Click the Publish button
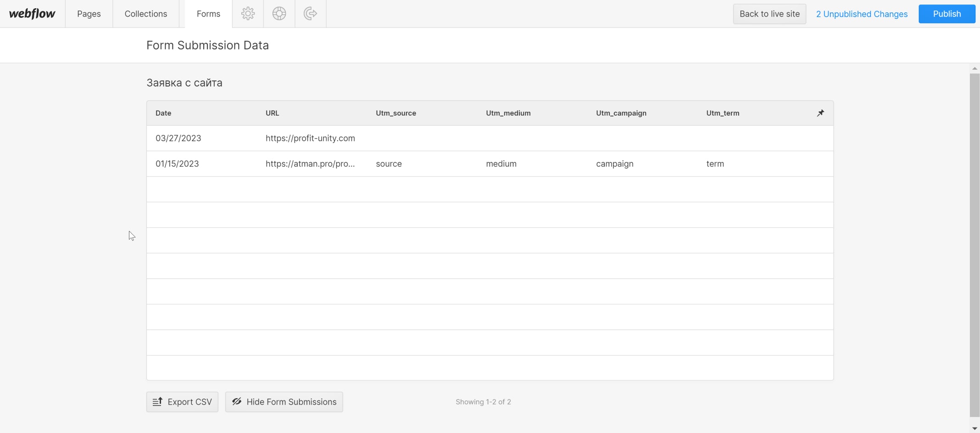This screenshot has width=980, height=433. 947,14
